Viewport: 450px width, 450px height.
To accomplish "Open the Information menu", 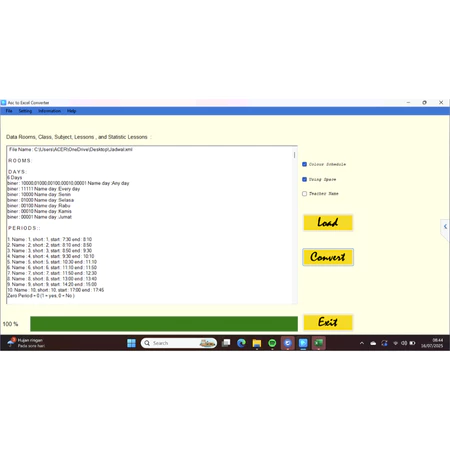I will tap(49, 111).
